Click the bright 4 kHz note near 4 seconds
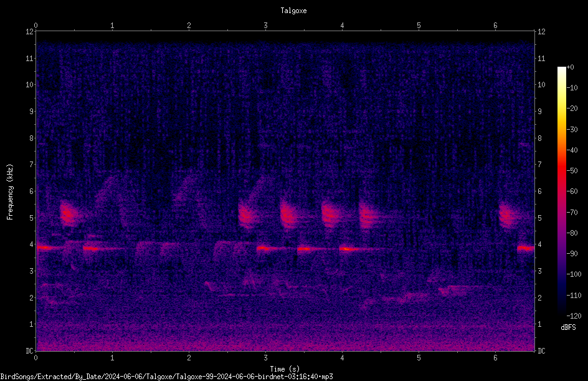Screen dimensions: 588x381 pyautogui.click(x=347, y=249)
